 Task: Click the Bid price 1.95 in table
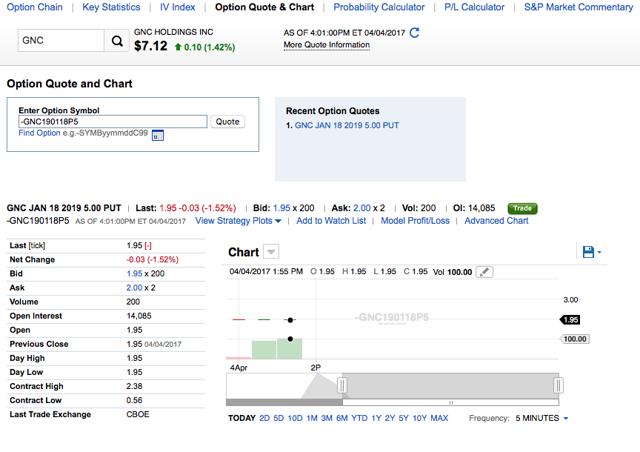coord(134,274)
